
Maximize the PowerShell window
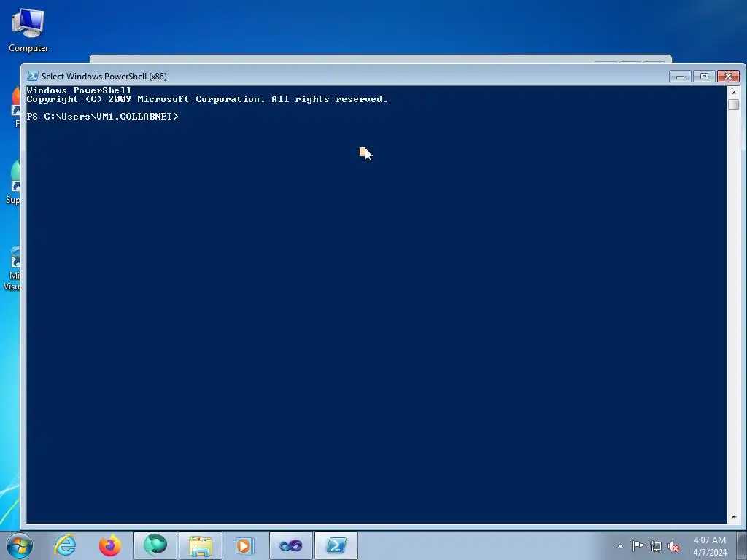(x=704, y=76)
